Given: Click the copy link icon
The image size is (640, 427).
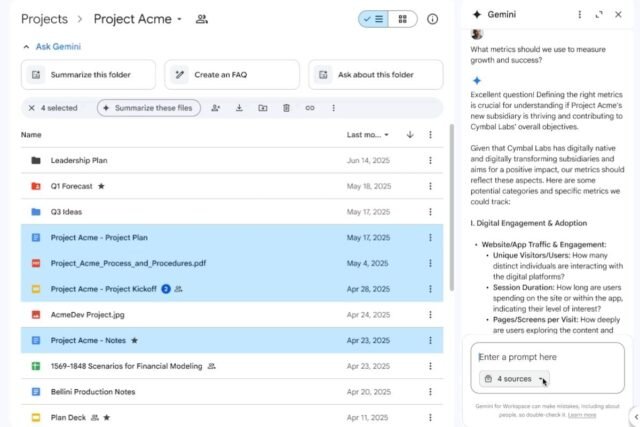Looking at the screenshot, I should pos(310,108).
